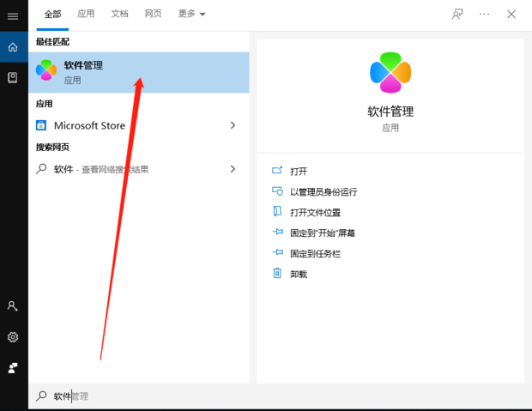Open the 软件管理 best match result
The width and height of the screenshot is (532, 411).
pos(139,72)
